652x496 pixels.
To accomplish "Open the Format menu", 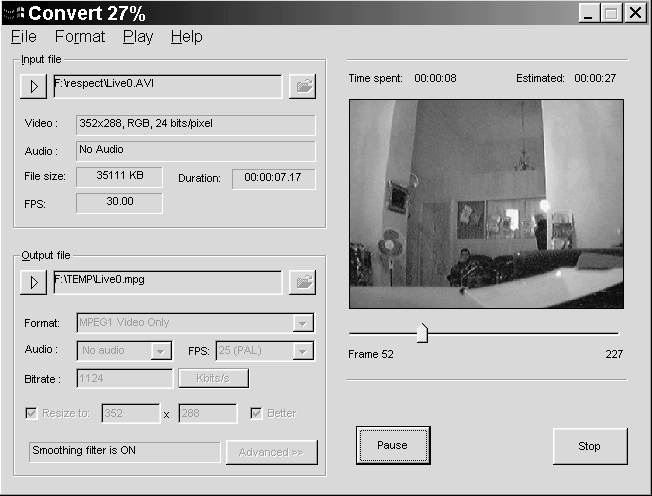I will pyautogui.click(x=80, y=37).
